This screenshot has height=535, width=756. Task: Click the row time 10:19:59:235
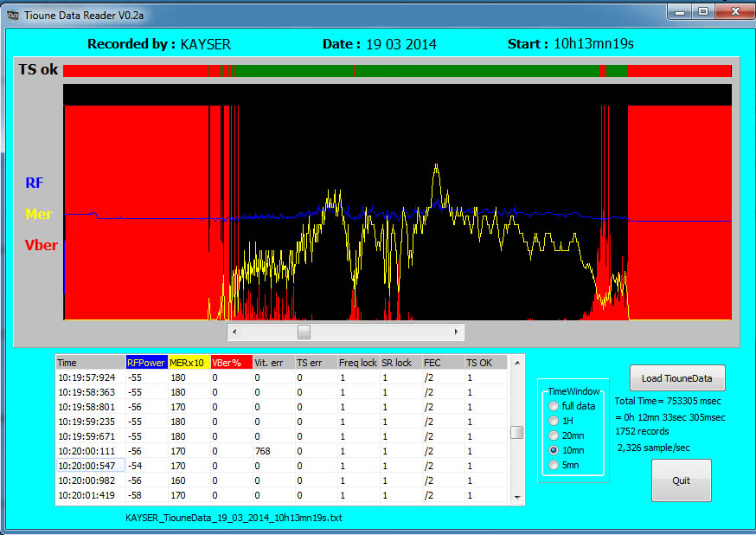(86, 422)
